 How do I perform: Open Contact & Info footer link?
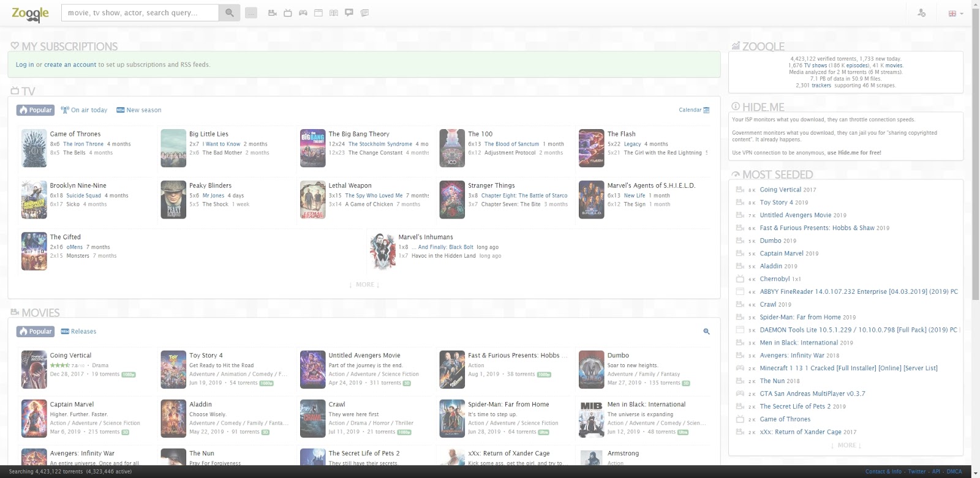pos(883,471)
